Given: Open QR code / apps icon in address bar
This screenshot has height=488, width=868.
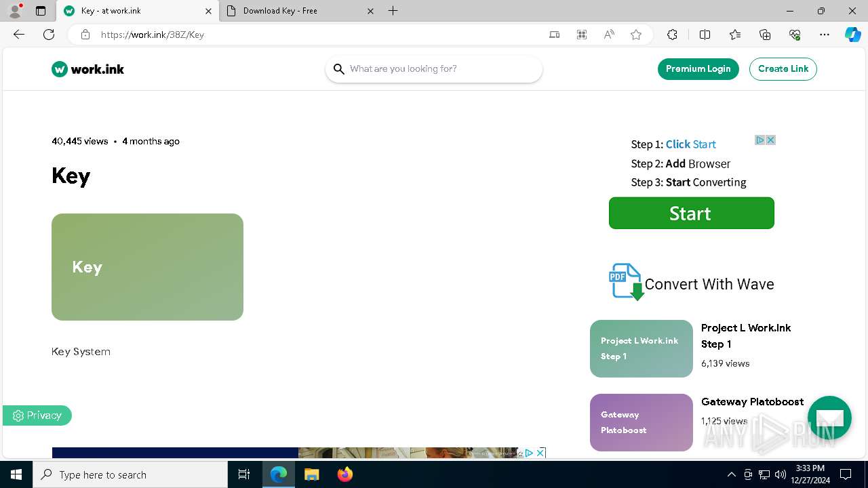Looking at the screenshot, I should pyautogui.click(x=582, y=35).
